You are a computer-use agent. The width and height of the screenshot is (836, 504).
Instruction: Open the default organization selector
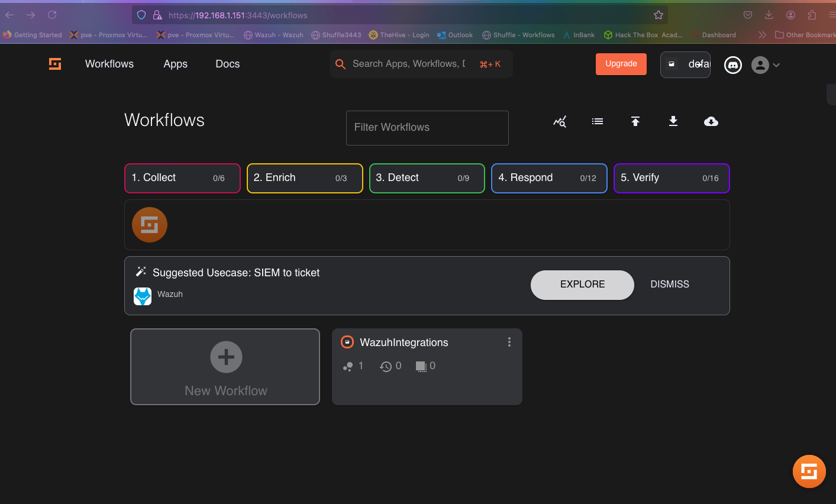(x=685, y=64)
